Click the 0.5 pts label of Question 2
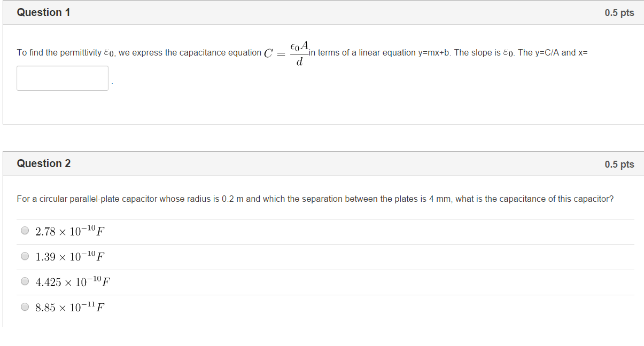The width and height of the screenshot is (644, 346). (x=619, y=164)
